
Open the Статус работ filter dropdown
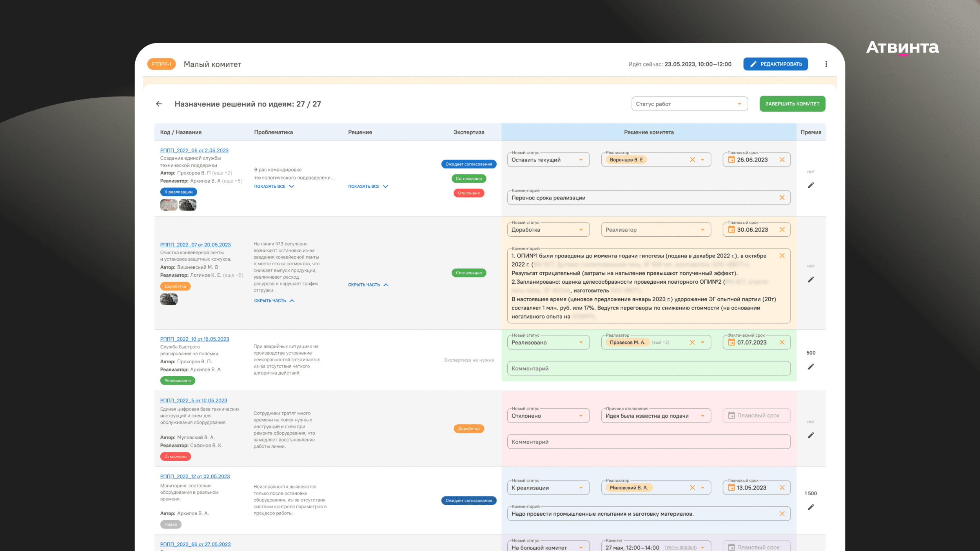click(689, 104)
